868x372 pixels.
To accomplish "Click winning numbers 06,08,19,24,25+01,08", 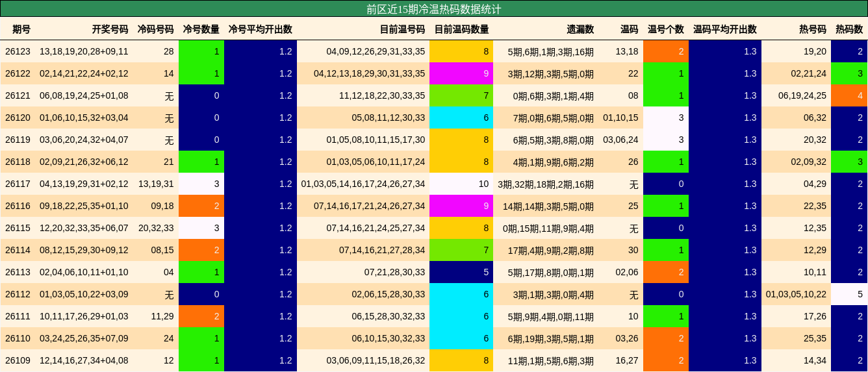I will (84, 95).
